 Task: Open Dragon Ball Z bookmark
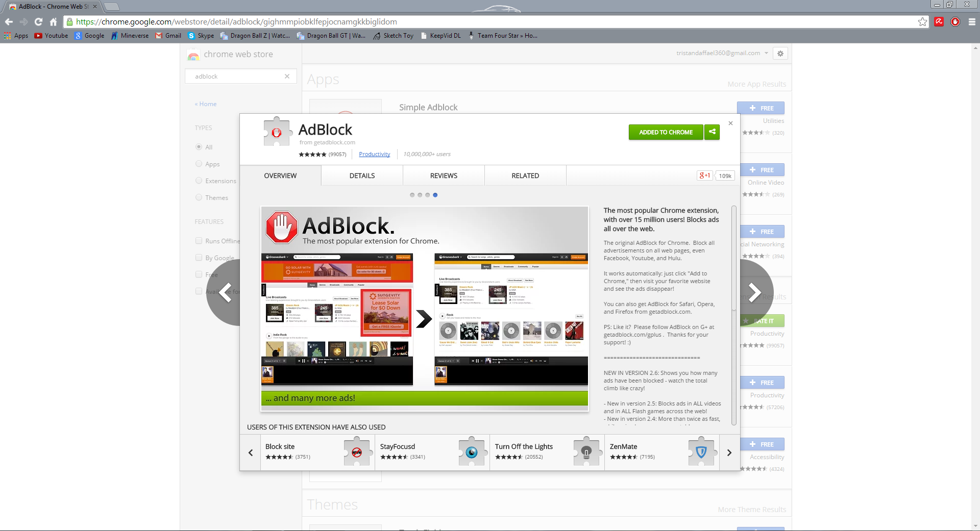point(255,36)
